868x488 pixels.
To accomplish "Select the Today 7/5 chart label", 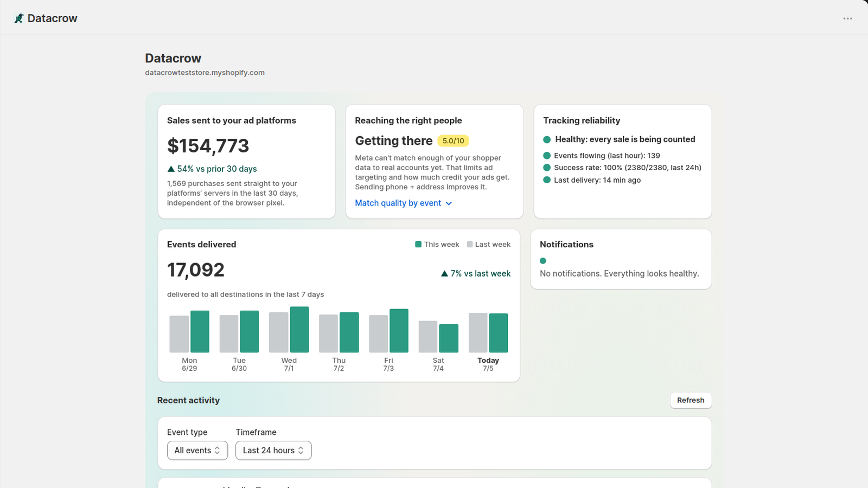I will (488, 364).
